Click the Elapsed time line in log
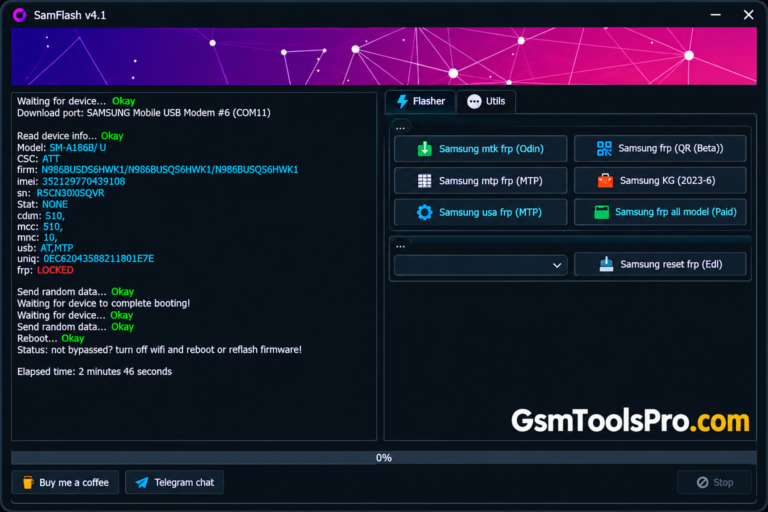This screenshot has width=768, height=512. [x=95, y=371]
